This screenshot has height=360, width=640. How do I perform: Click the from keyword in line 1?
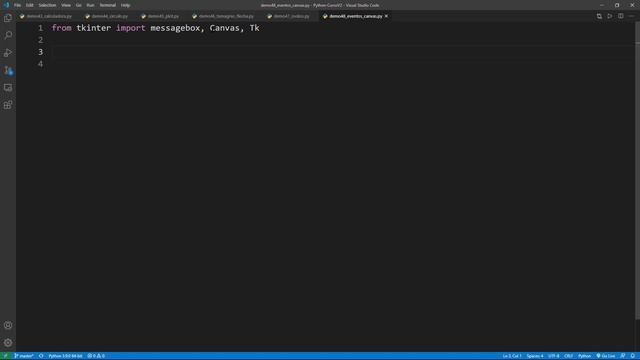(x=62, y=28)
